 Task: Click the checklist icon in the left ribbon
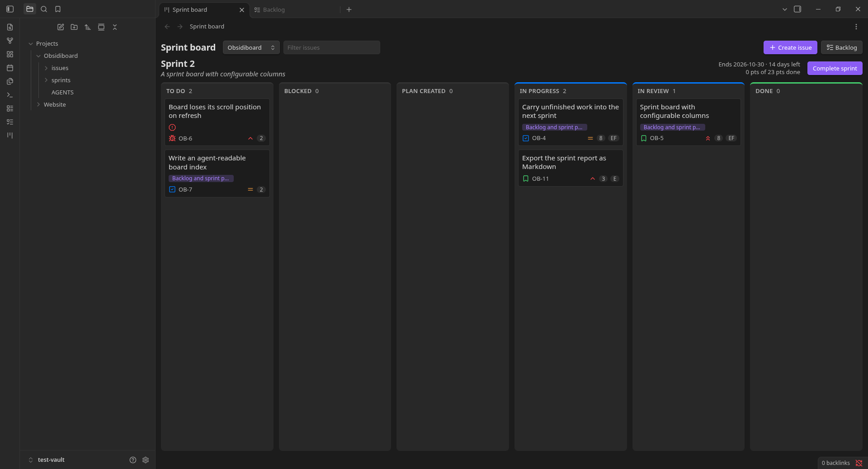point(10,122)
